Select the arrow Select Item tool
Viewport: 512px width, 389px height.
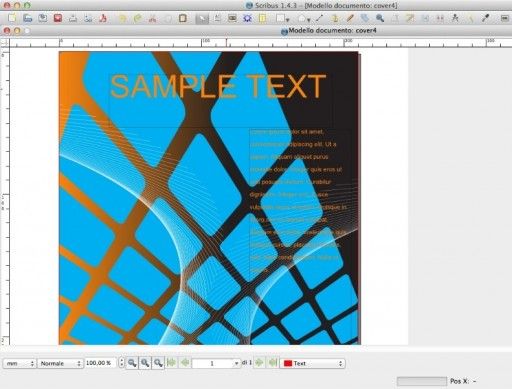[202, 18]
